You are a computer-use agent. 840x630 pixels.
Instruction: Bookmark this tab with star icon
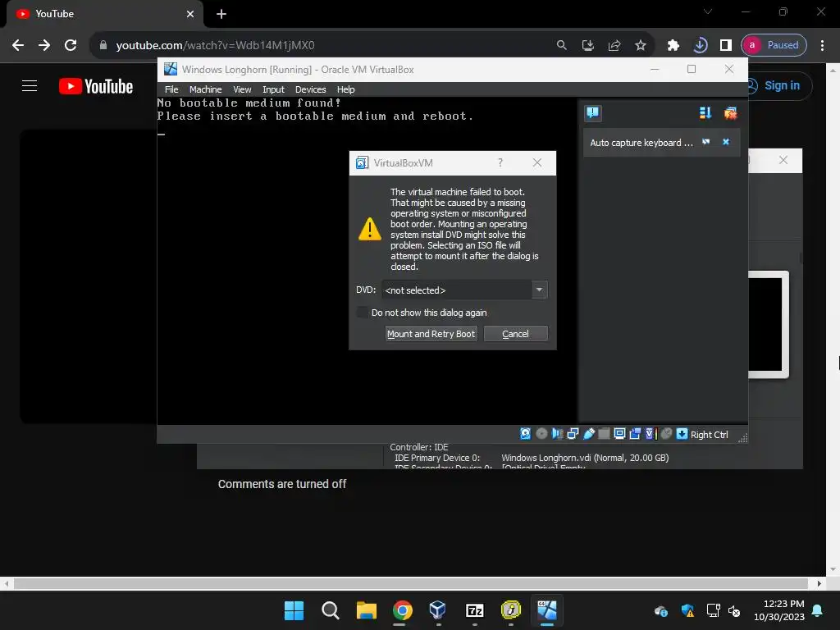(x=640, y=45)
